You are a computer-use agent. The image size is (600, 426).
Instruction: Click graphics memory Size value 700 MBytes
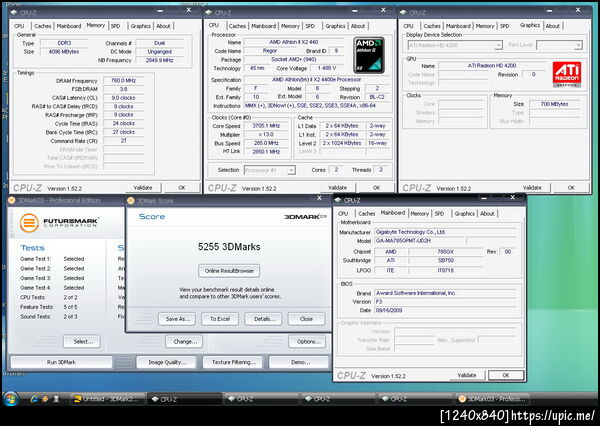pyautogui.click(x=554, y=104)
